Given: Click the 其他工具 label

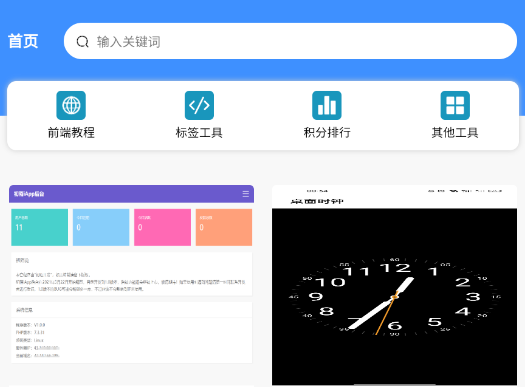Looking at the screenshot, I should [455, 133].
